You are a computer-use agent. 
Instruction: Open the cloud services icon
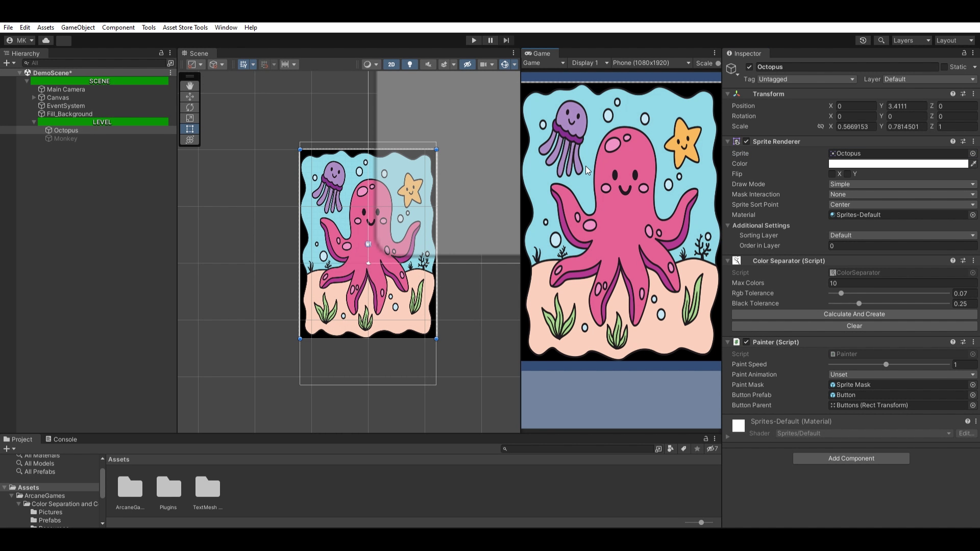click(x=46, y=40)
